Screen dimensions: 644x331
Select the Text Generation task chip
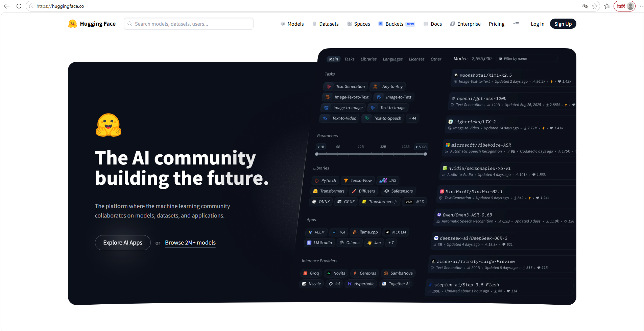[346, 86]
